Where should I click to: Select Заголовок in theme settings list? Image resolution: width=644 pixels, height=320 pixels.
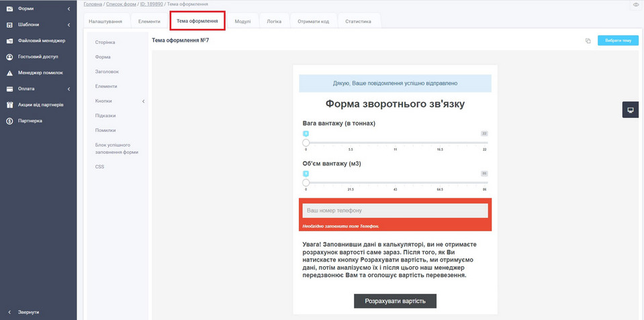pos(107,71)
